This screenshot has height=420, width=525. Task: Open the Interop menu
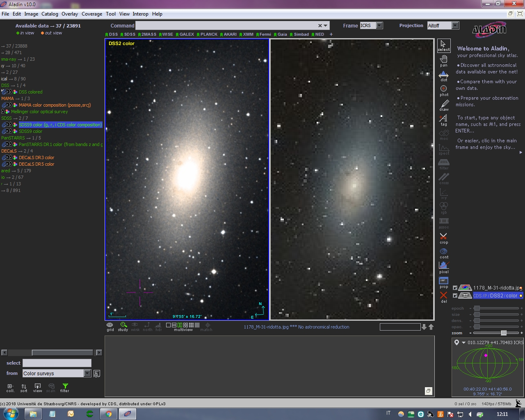click(x=140, y=14)
